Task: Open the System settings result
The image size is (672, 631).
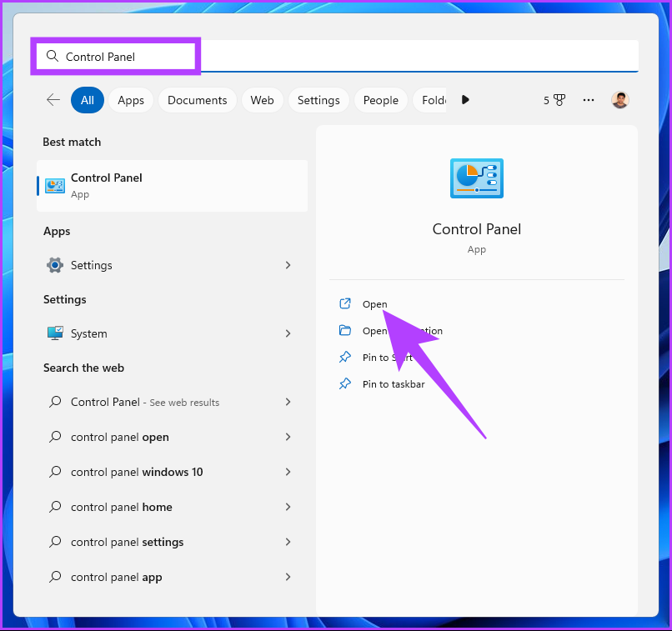Action: 173,333
